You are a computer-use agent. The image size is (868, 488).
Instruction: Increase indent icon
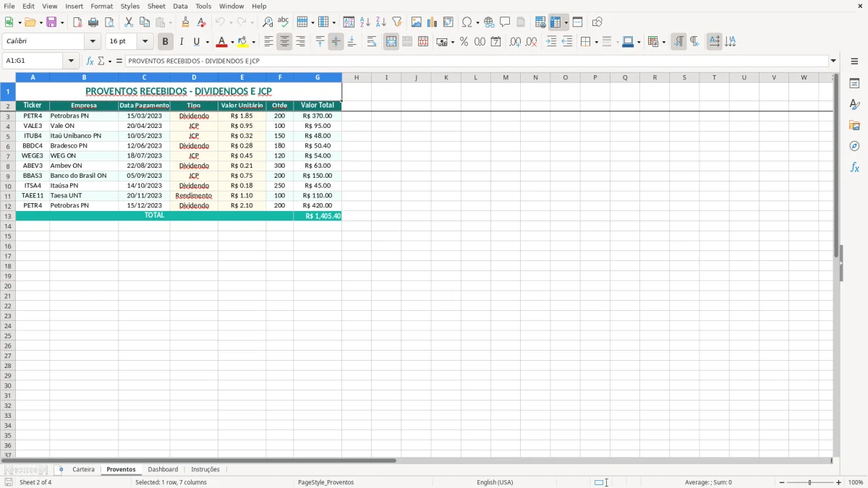[x=551, y=42]
